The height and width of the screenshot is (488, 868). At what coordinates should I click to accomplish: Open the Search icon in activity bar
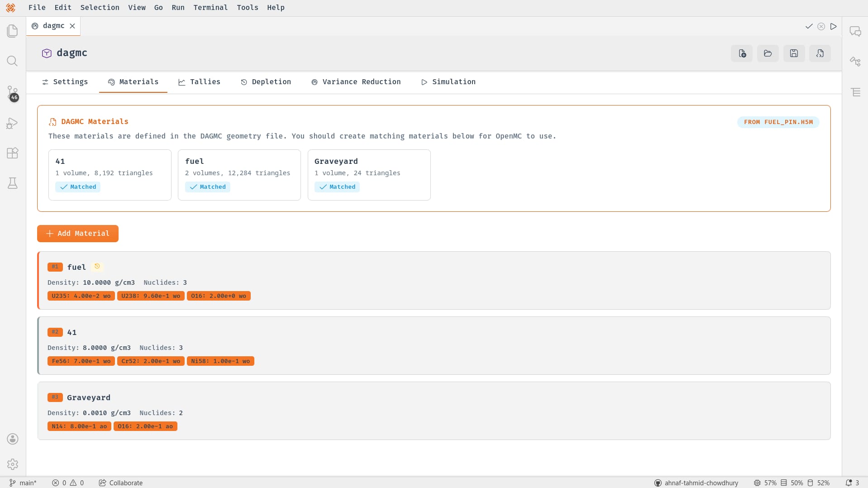[x=13, y=61]
